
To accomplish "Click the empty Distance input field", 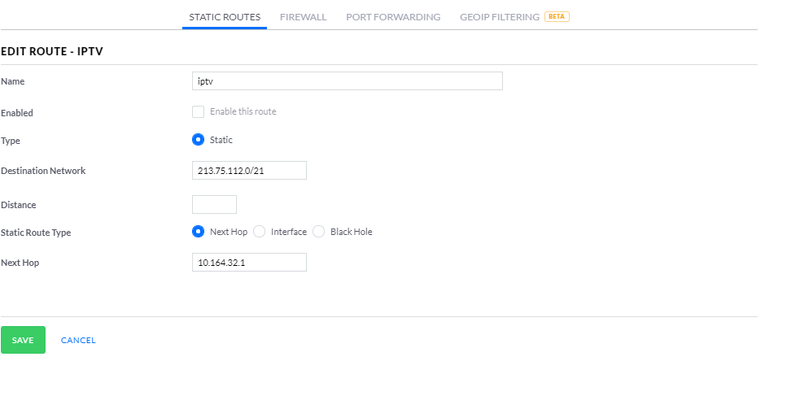I will tap(214, 205).
